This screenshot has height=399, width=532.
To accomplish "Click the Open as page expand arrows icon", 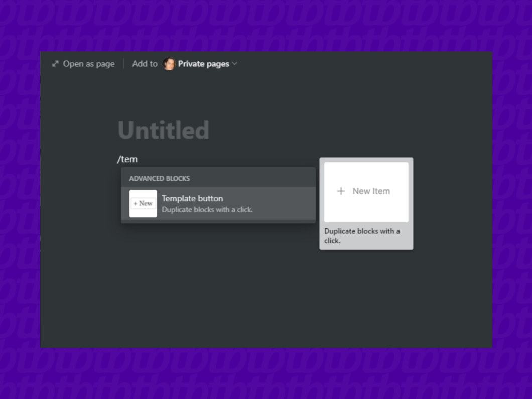I will coord(55,64).
